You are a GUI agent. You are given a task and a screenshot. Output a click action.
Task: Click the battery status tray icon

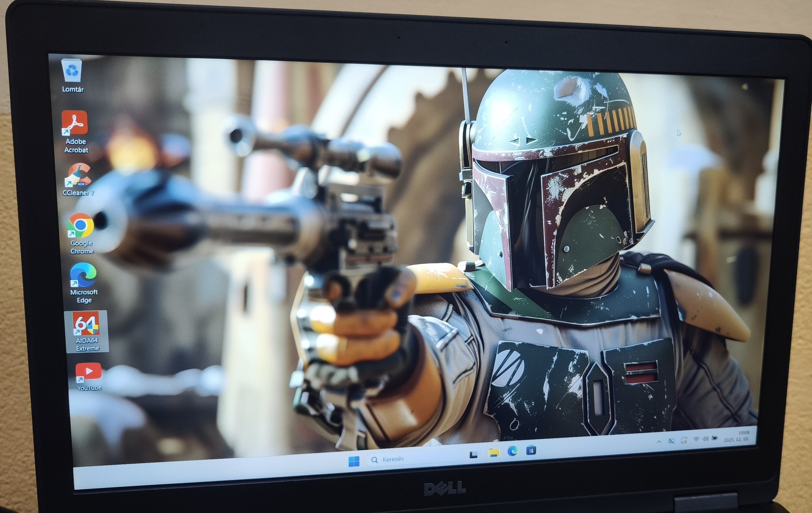715,438
